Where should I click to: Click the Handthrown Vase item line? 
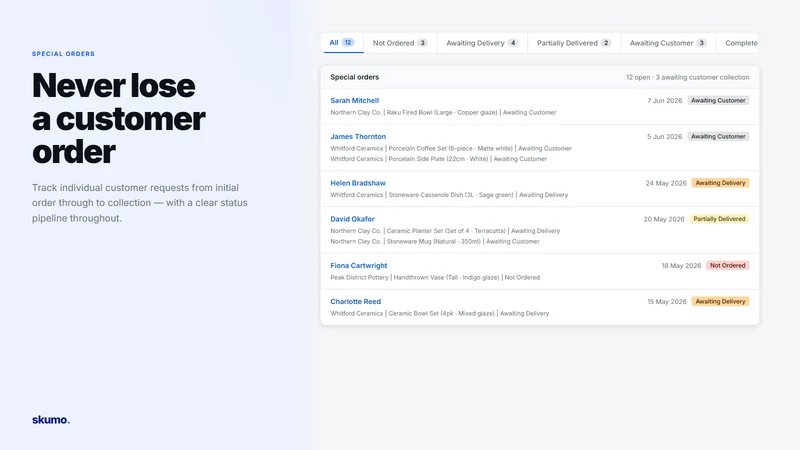point(435,278)
